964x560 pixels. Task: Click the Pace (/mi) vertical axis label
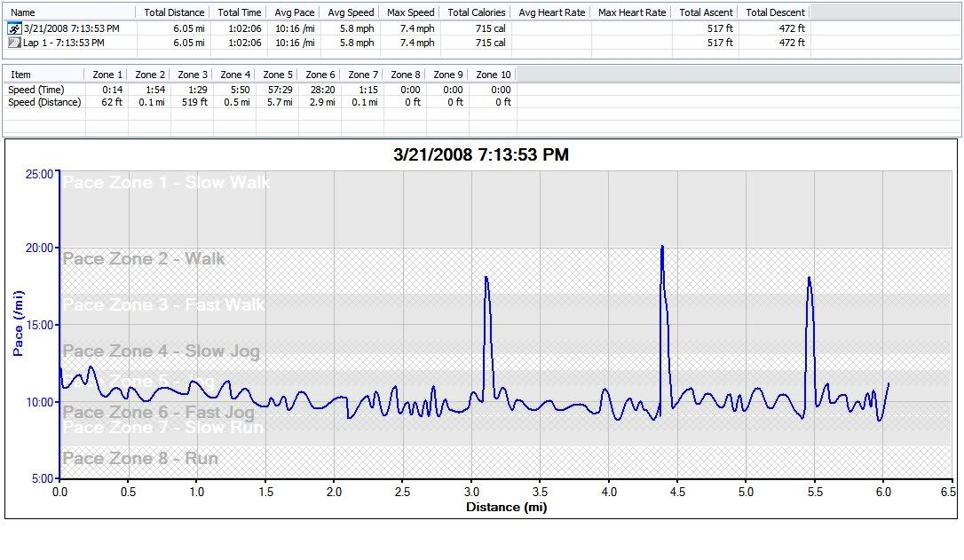(x=18, y=326)
